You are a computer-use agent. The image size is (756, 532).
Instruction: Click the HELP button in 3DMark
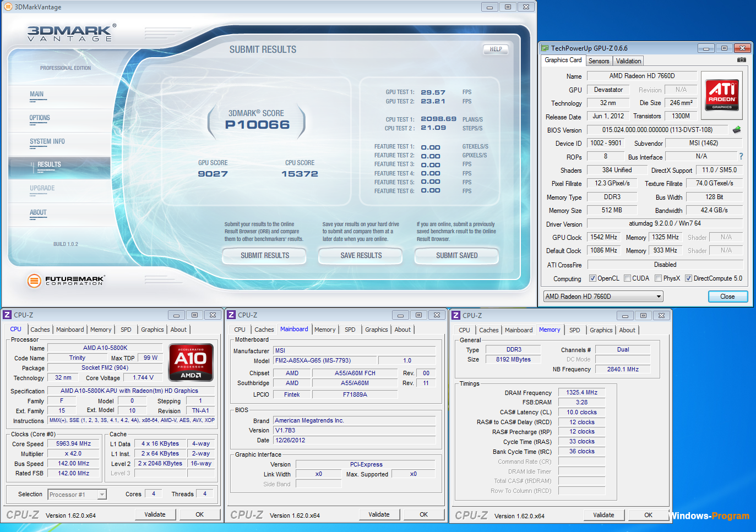(x=496, y=49)
